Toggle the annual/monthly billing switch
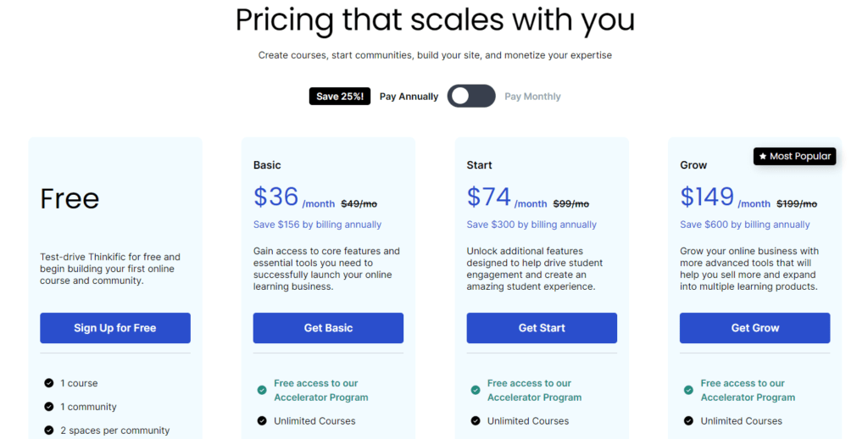 click(x=471, y=97)
